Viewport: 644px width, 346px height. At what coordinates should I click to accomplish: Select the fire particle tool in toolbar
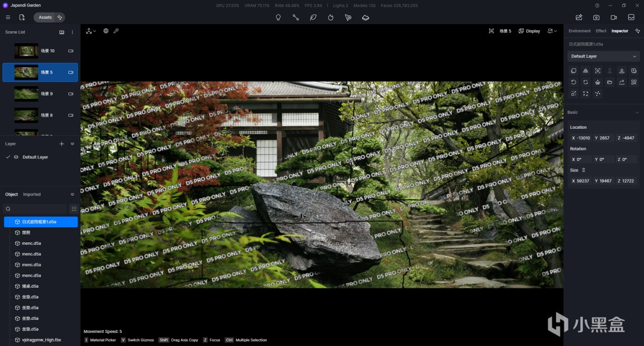click(331, 17)
